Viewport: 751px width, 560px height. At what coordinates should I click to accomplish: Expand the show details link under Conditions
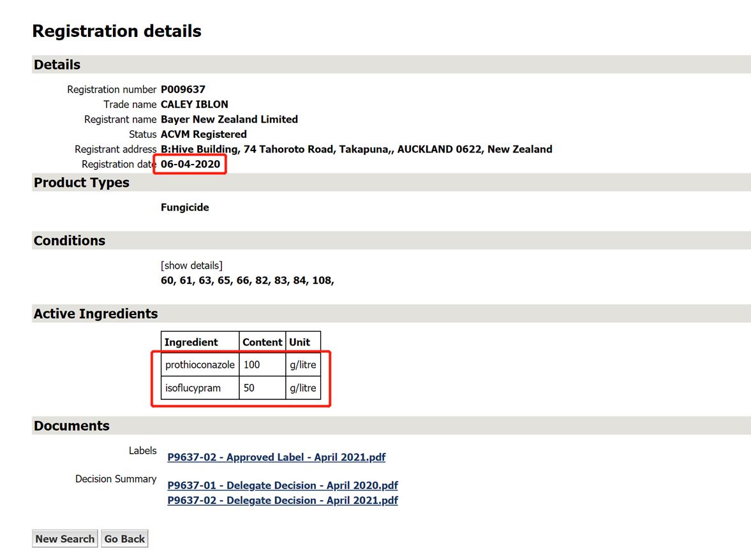click(x=191, y=265)
